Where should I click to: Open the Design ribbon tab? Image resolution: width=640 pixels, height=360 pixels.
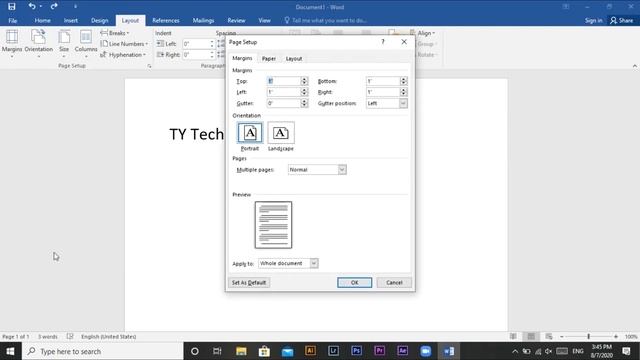click(100, 20)
